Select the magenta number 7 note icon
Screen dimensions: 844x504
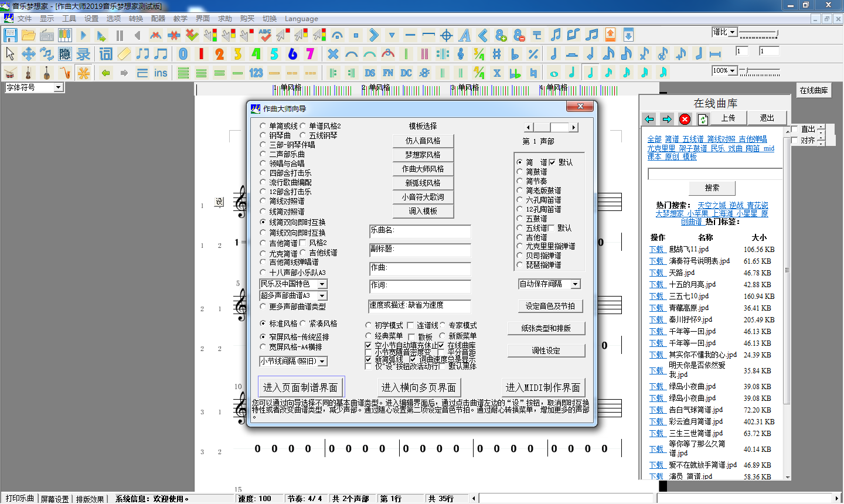310,54
